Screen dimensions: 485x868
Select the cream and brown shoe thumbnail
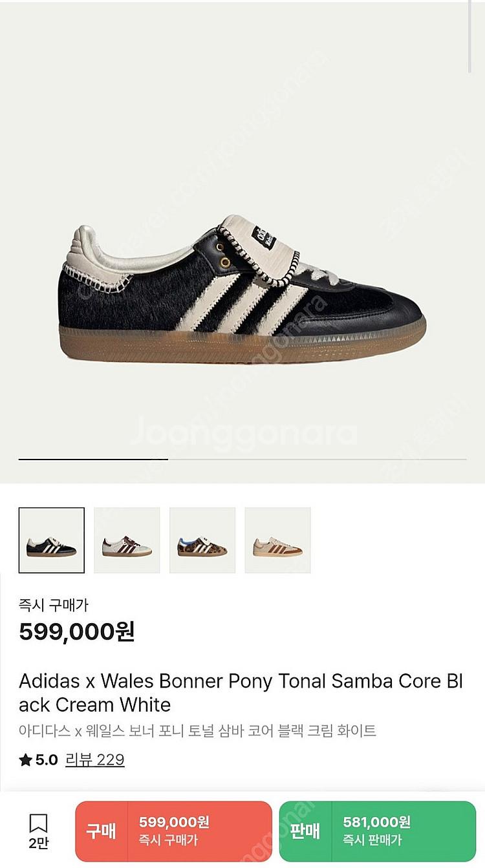[127, 540]
